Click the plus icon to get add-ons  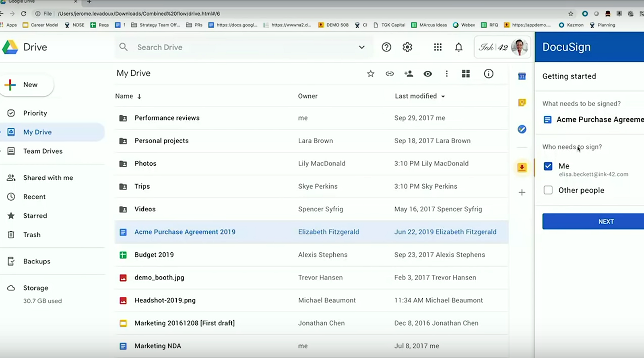pyautogui.click(x=522, y=192)
